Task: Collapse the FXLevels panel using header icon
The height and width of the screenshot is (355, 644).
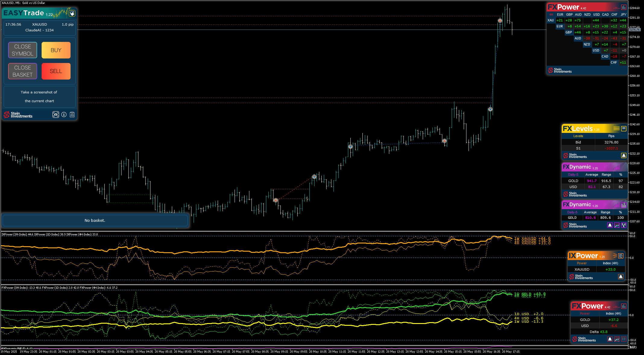Action: click(x=624, y=129)
